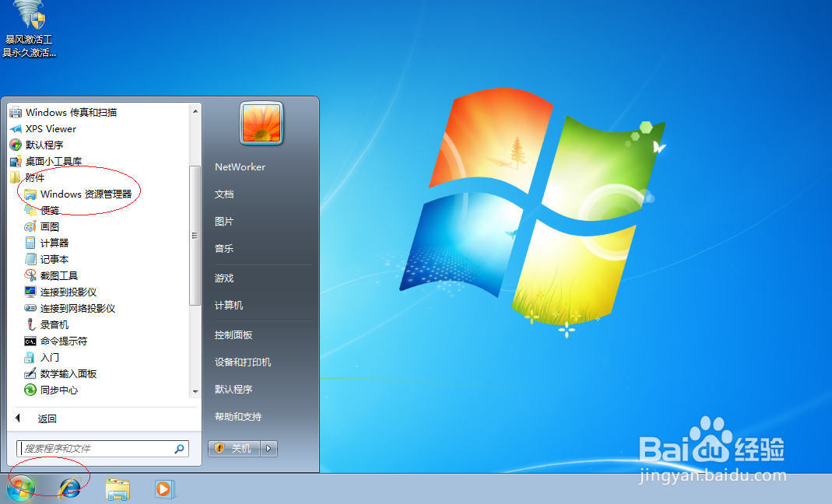Click programs list scroll down arrow
The width and height of the screenshot is (832, 504).
pos(195,391)
